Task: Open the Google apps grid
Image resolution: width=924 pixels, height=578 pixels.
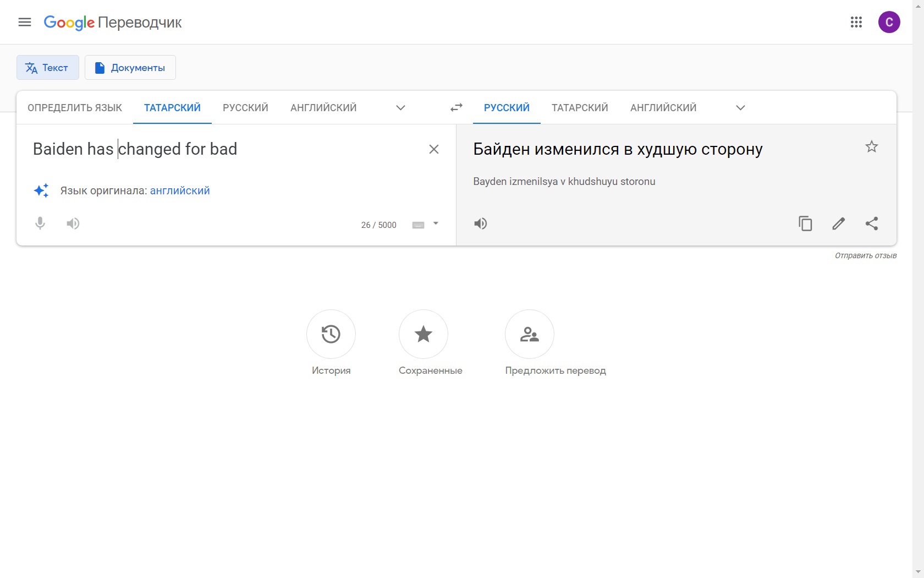Action: pyautogui.click(x=856, y=22)
